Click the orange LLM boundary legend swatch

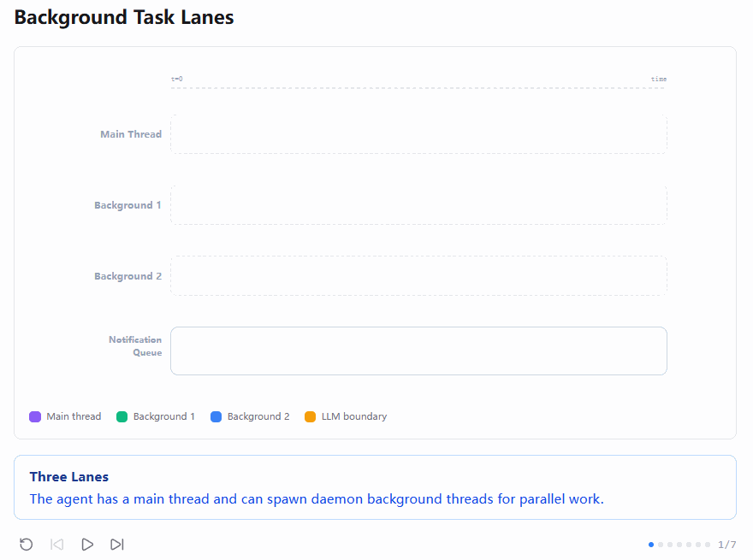click(311, 416)
